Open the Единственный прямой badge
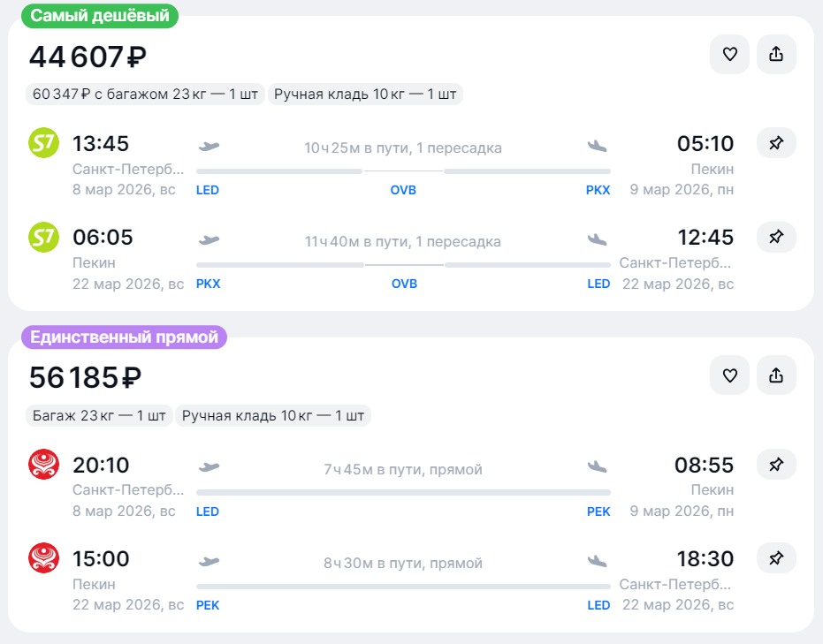Viewport: 823px width, 644px height. pyautogui.click(x=124, y=337)
